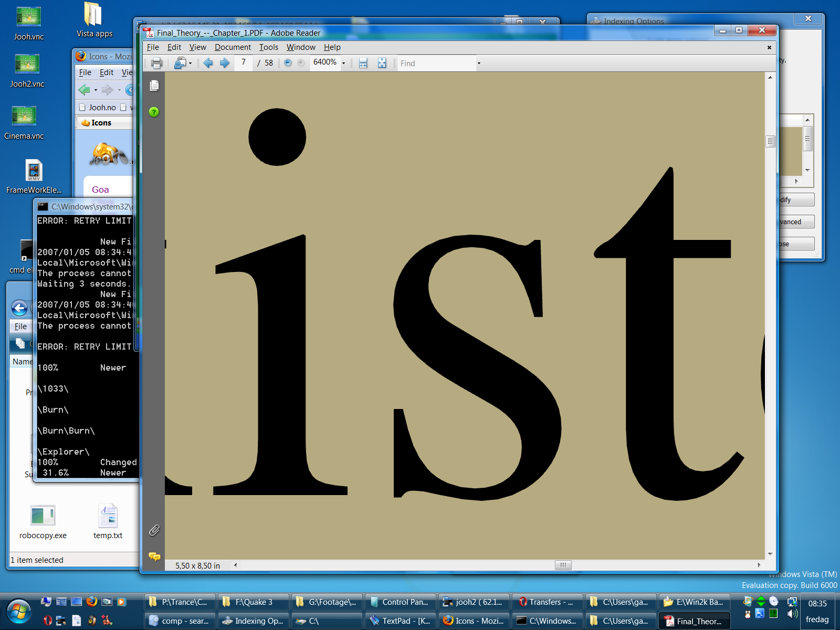Viewport: 840px width, 630px height.
Task: Open the Start Meeting collaboration icon
Action: [180, 64]
